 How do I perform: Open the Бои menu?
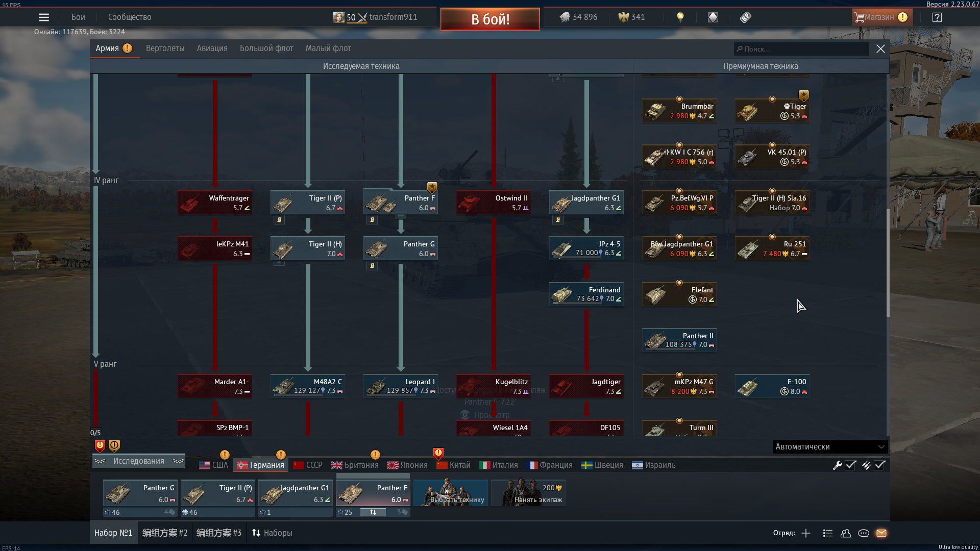tap(78, 17)
